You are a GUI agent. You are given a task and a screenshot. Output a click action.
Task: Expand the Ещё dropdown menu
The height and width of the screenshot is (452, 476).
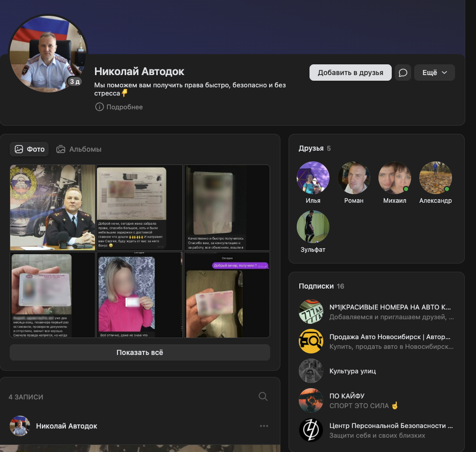point(434,73)
